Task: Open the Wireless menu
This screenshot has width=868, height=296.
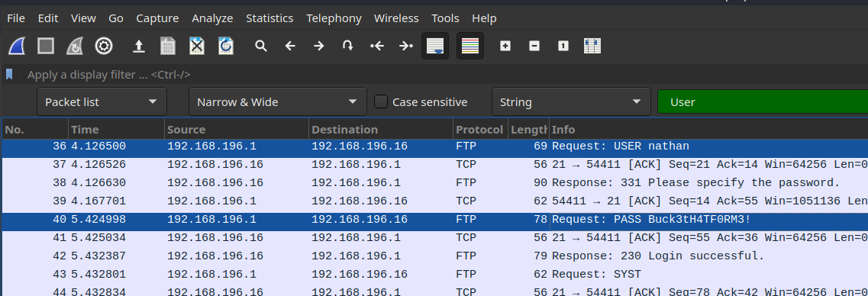Action: click(x=396, y=18)
